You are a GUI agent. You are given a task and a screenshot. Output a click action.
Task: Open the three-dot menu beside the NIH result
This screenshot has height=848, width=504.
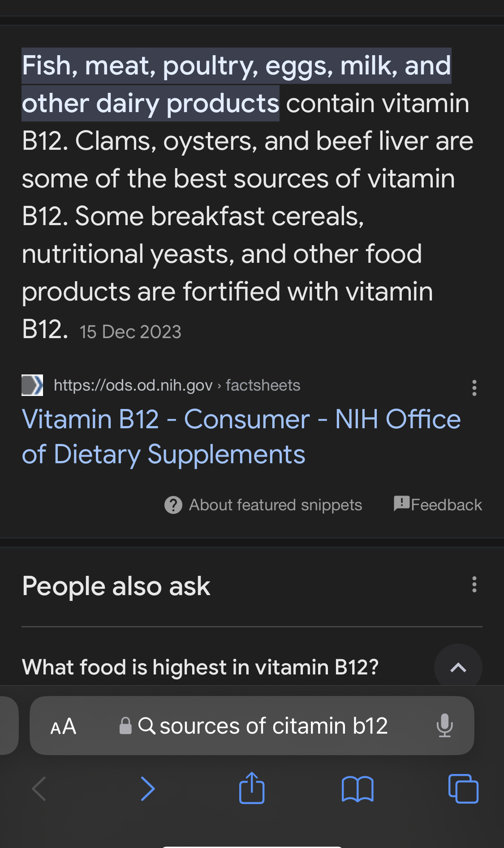[474, 388]
